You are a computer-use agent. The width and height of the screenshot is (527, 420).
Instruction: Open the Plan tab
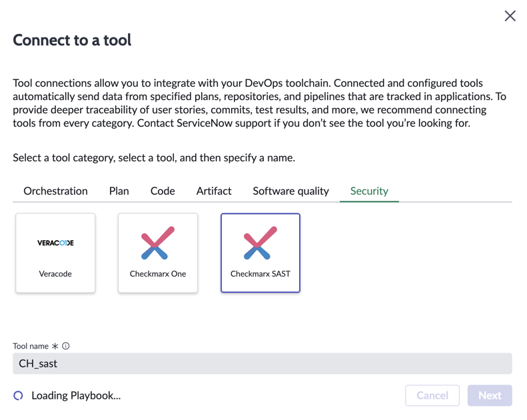point(119,191)
